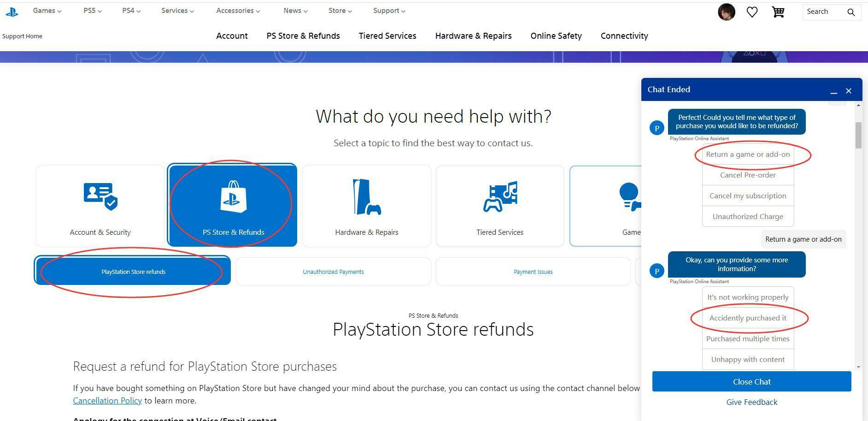Select the Account & Security card icon

[x=100, y=196]
